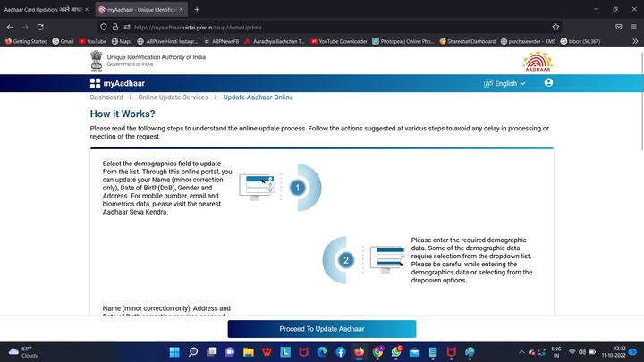Open a new browser tab
This screenshot has height=362, width=644.
click(197, 9)
